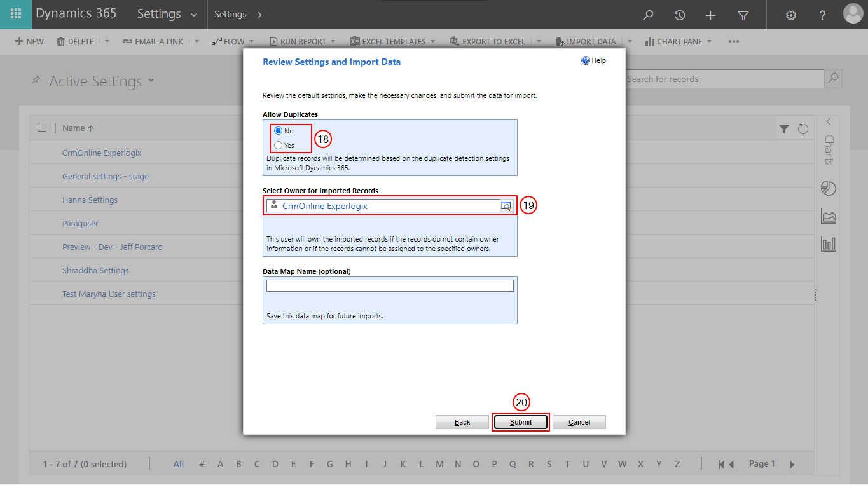
Task: Click the lookup icon in owner field
Action: [506, 206]
